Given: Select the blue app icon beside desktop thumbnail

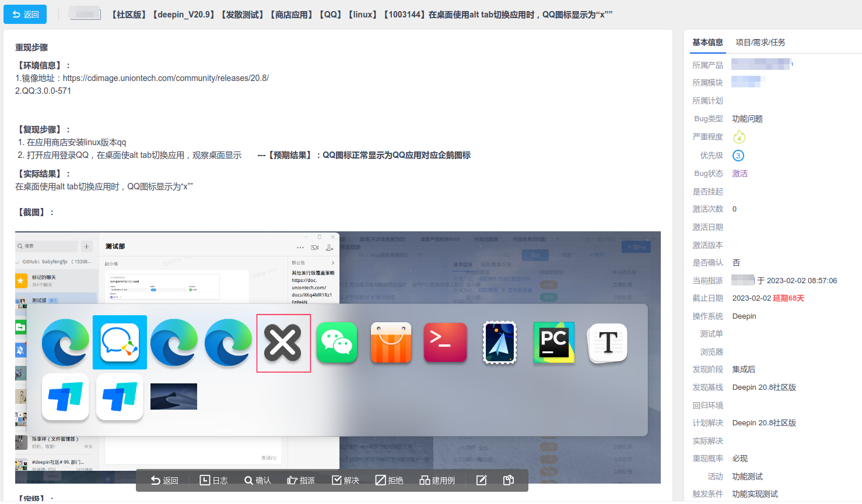Looking at the screenshot, I should pos(120,397).
